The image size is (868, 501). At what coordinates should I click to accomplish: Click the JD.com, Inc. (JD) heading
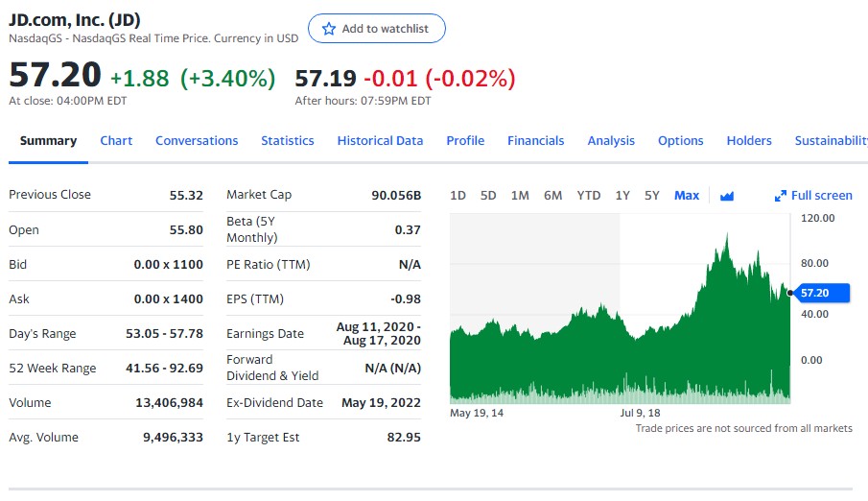75,20
